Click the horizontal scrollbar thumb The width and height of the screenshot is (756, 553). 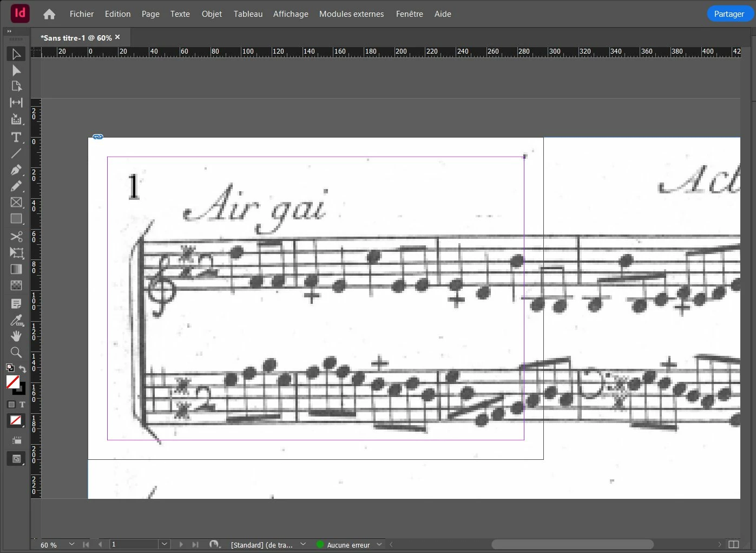point(573,544)
